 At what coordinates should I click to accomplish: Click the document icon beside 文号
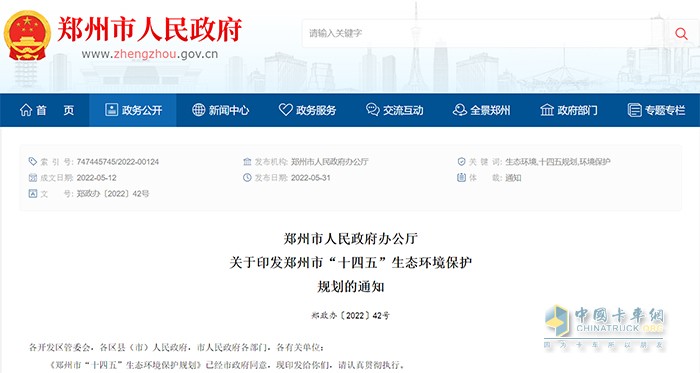[x=33, y=194]
